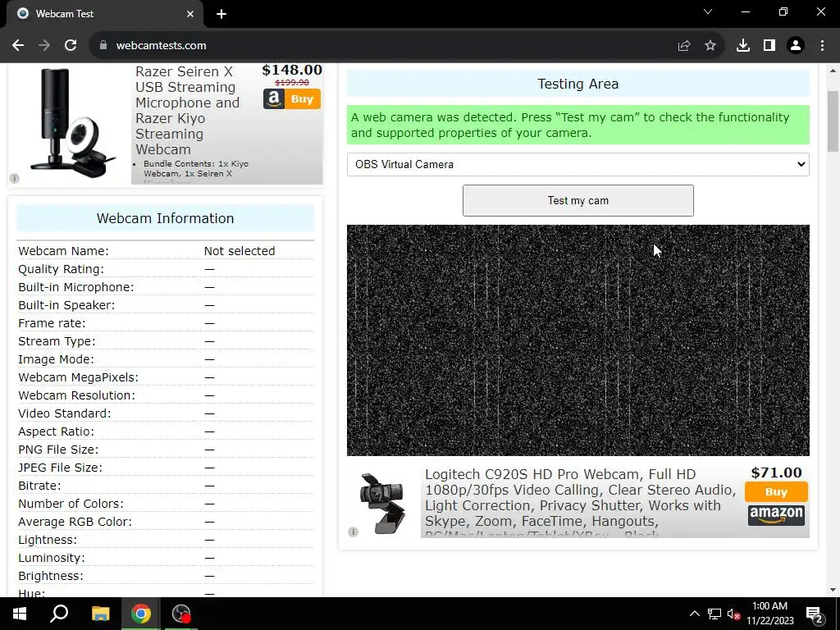
Task: Click the $71.00 price text
Action: [x=776, y=473]
